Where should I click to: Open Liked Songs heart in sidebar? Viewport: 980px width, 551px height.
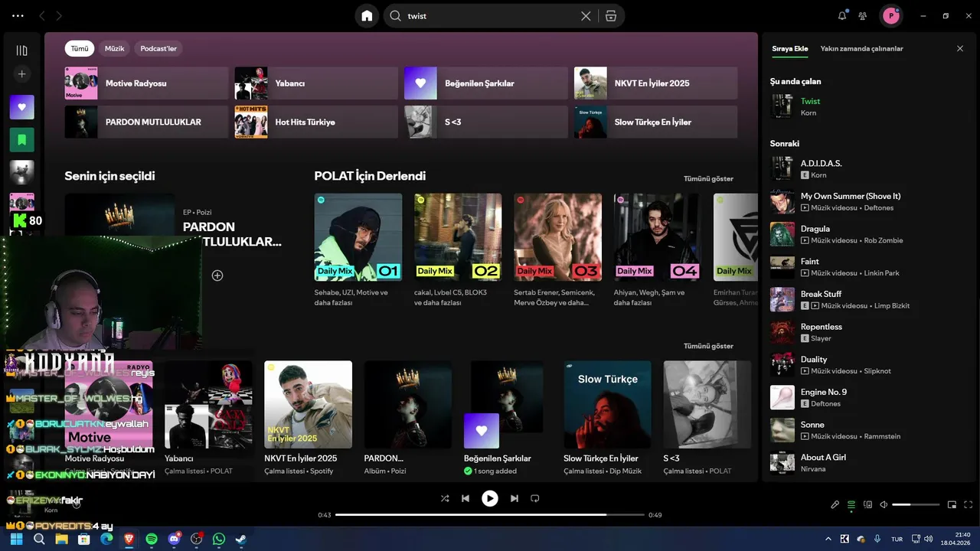coord(21,107)
